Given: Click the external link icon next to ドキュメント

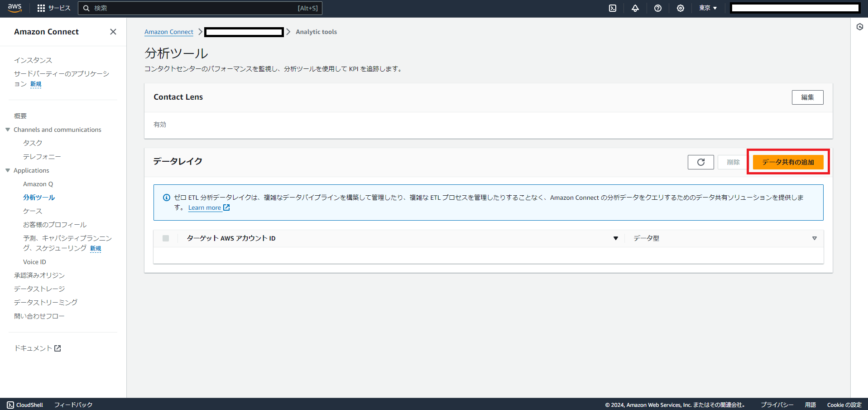Looking at the screenshot, I should pos(58,348).
